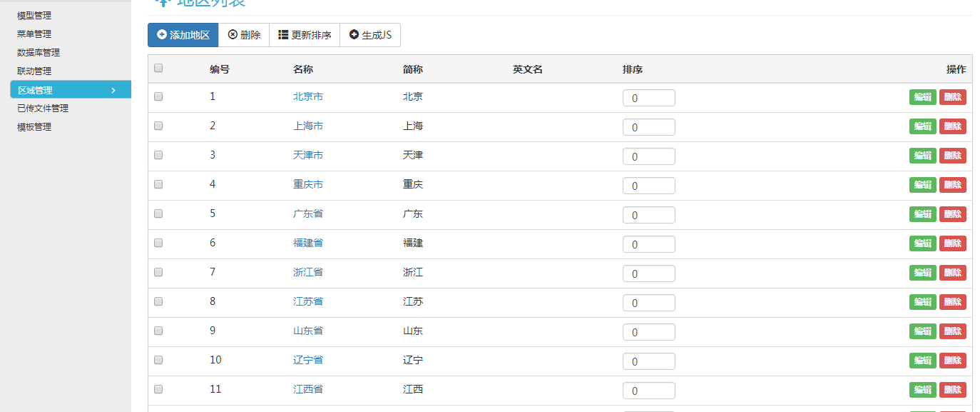Image resolution: width=980 pixels, height=412 pixels.
Task: Expand the 区域管理 chevron arrow in the sidebar
Action: 113,90
